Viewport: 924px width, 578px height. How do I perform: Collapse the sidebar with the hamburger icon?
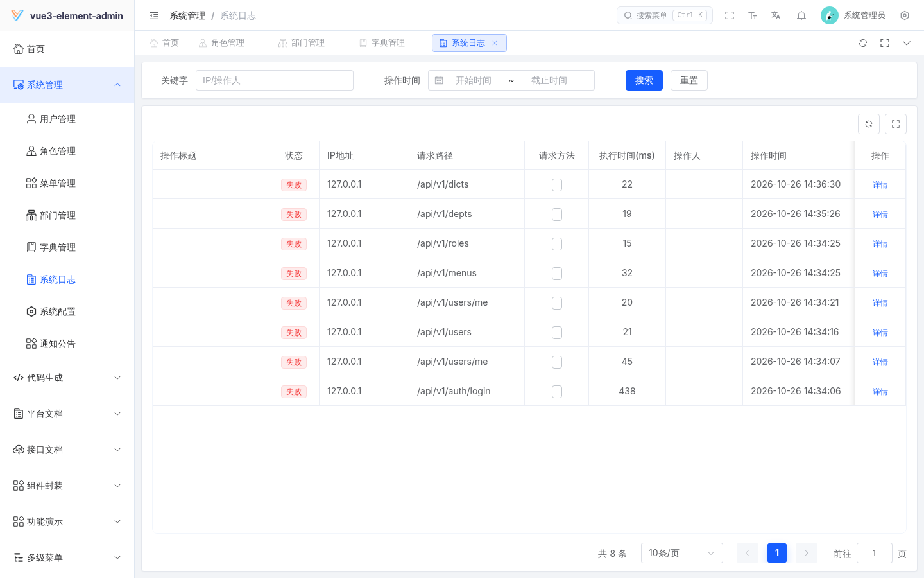(154, 15)
